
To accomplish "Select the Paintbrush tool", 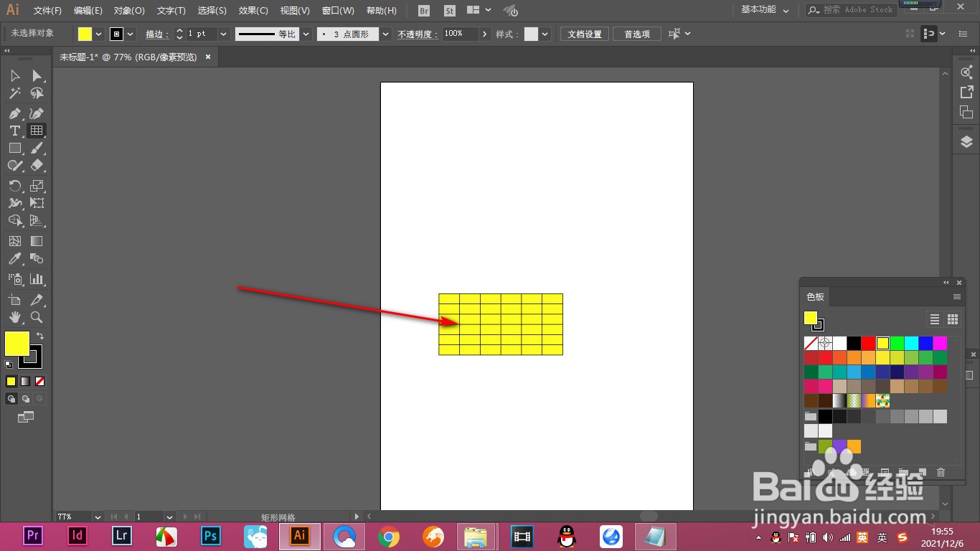I will point(37,148).
